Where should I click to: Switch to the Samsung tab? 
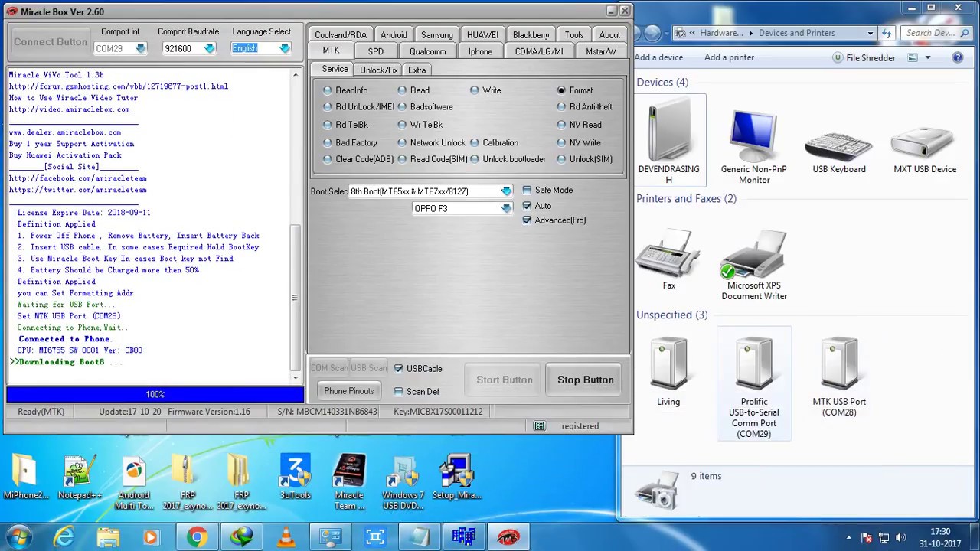[437, 34]
